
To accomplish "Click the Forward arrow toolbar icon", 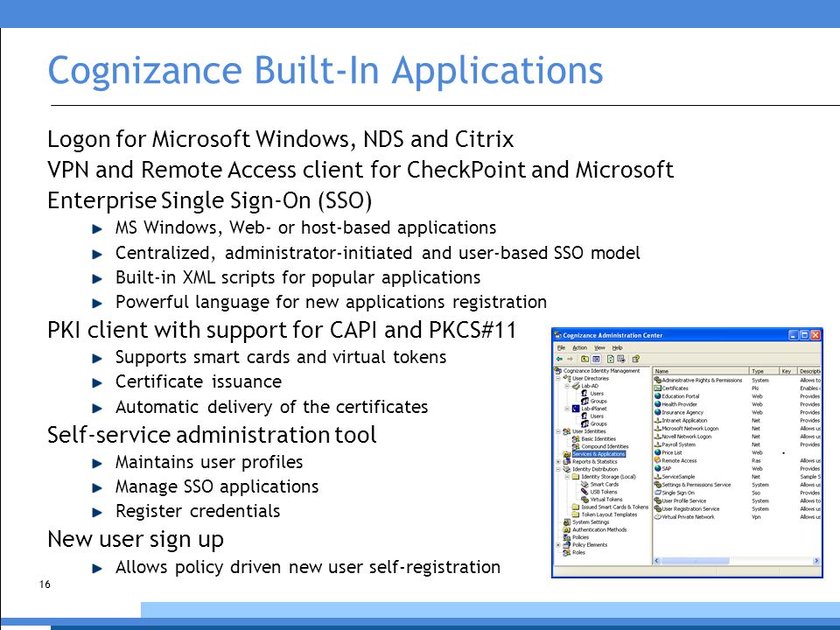I will tap(570, 359).
